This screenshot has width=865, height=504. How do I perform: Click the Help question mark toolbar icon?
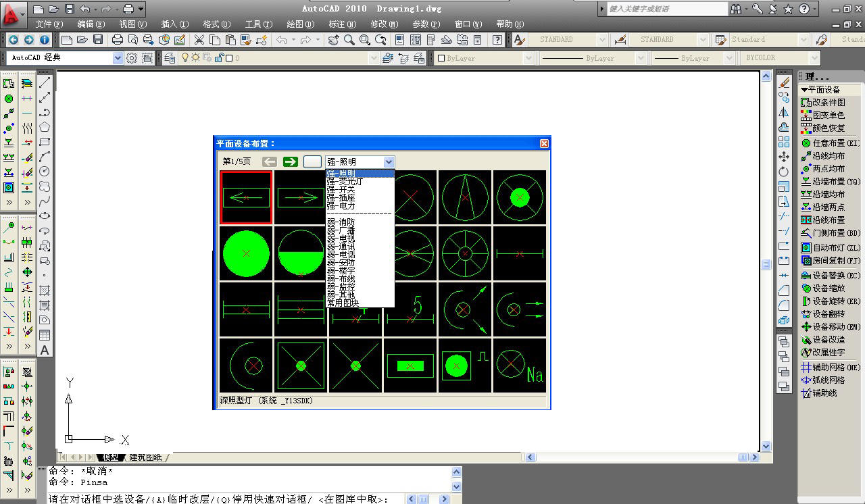(498, 40)
